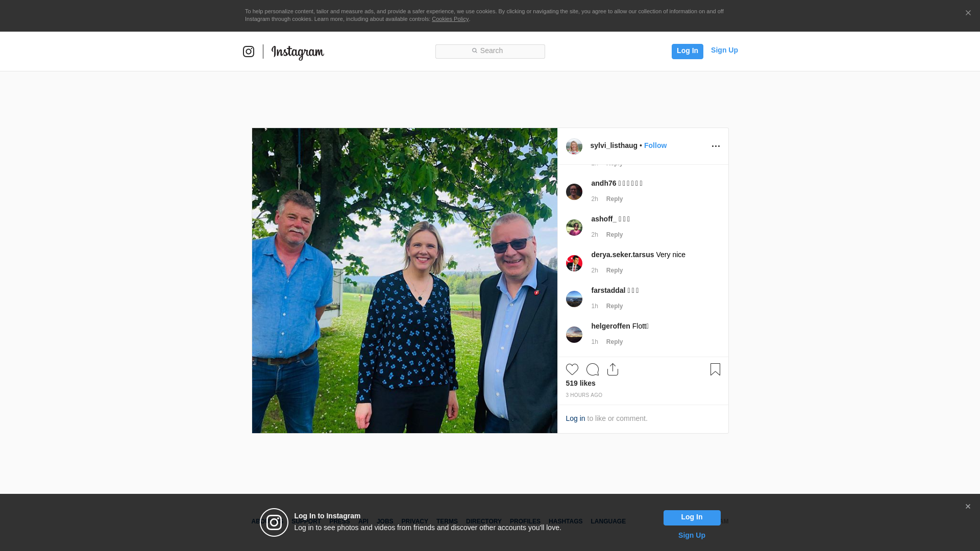980x551 pixels.
Task: Open the LANGUAGE footer selector
Action: [x=608, y=521]
